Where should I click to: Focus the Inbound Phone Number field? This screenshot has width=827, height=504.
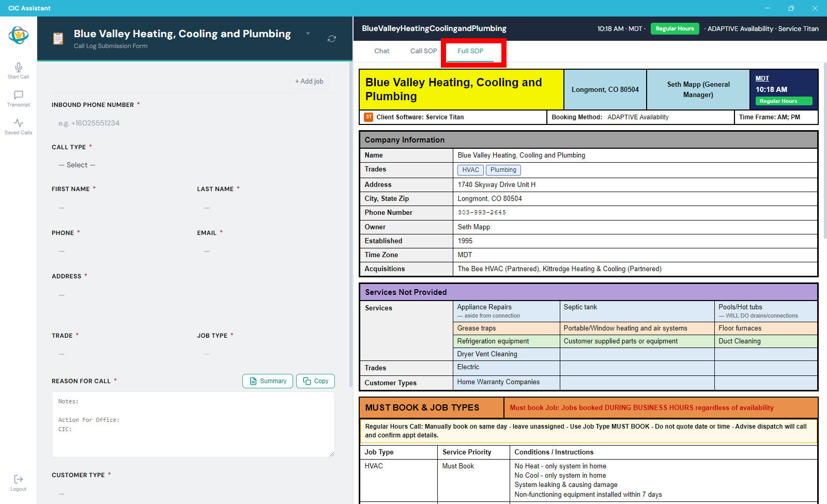tap(193, 123)
